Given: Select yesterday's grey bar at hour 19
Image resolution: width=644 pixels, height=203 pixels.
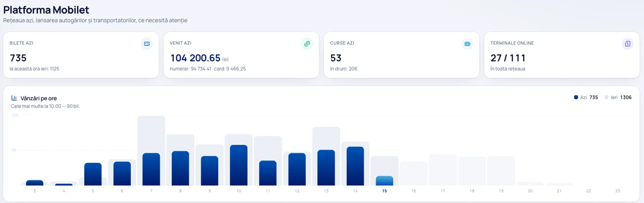Looking at the screenshot, I should click(501, 171).
